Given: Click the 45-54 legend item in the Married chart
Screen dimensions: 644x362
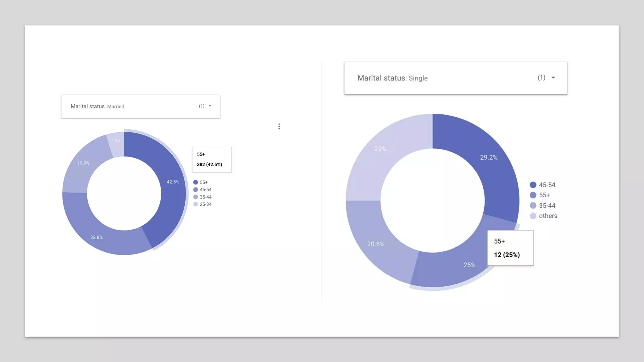Looking at the screenshot, I should (205, 189).
